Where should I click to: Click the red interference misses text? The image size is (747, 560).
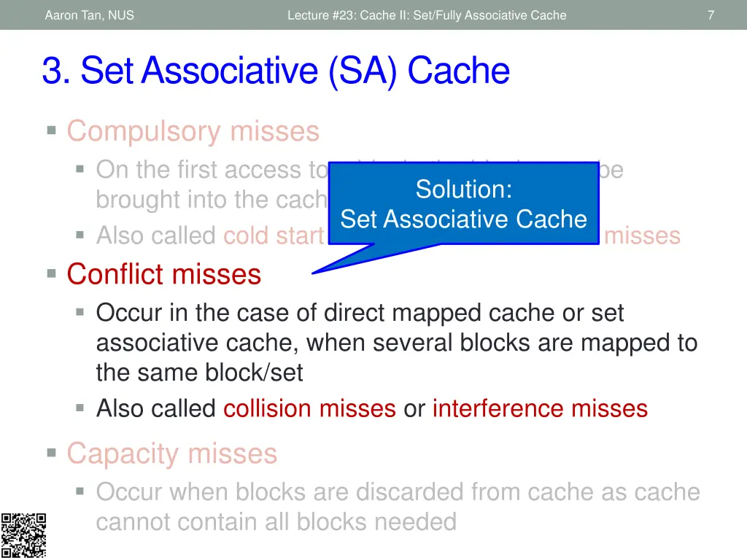(x=541, y=408)
